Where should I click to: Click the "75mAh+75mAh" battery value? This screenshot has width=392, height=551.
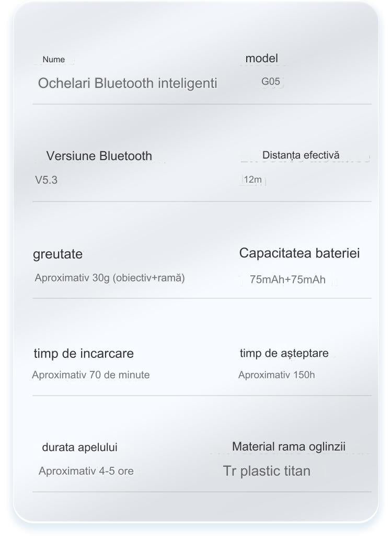[287, 279]
